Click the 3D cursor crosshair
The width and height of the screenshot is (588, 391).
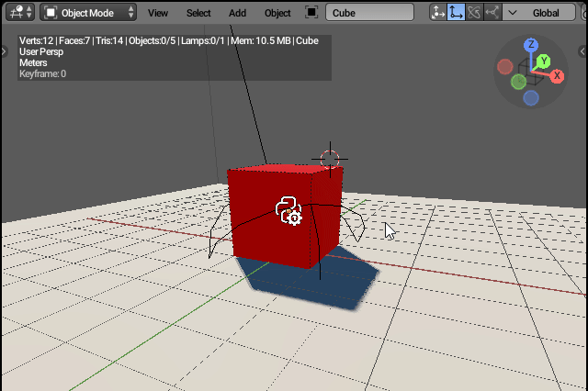pyautogui.click(x=329, y=159)
